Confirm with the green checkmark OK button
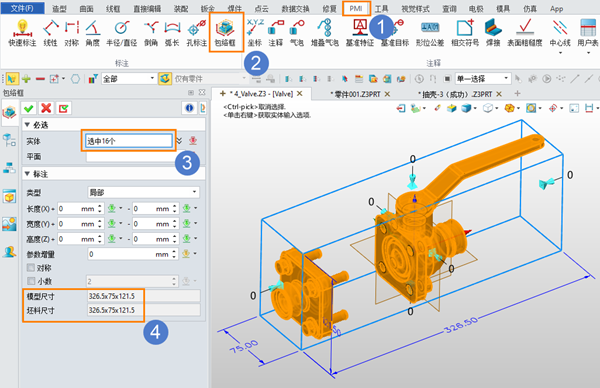 coord(29,108)
